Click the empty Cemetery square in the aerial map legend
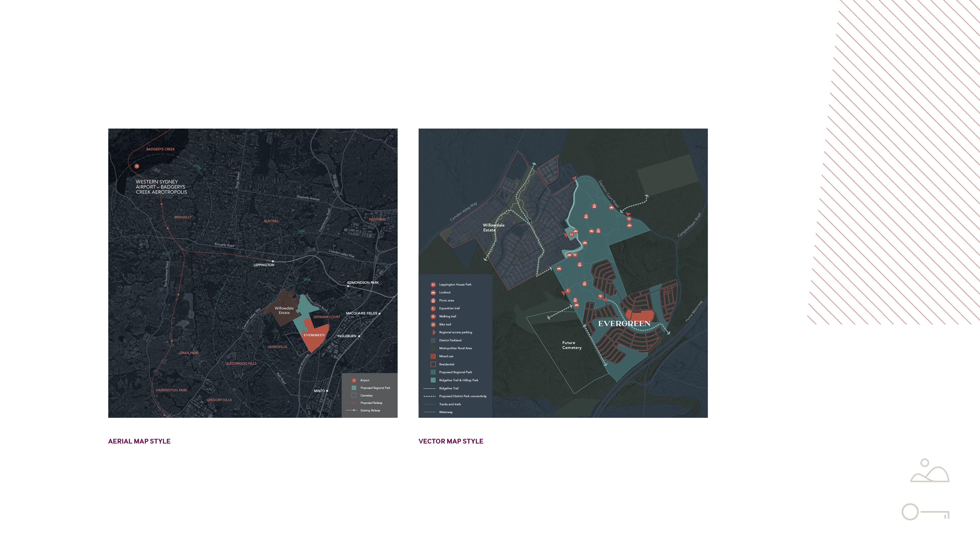This screenshot has height=551, width=980. pyautogui.click(x=354, y=395)
